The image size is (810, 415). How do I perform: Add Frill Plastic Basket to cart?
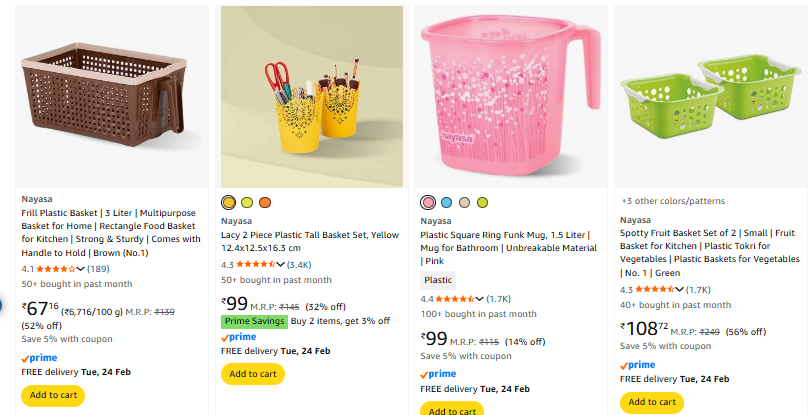(x=53, y=395)
